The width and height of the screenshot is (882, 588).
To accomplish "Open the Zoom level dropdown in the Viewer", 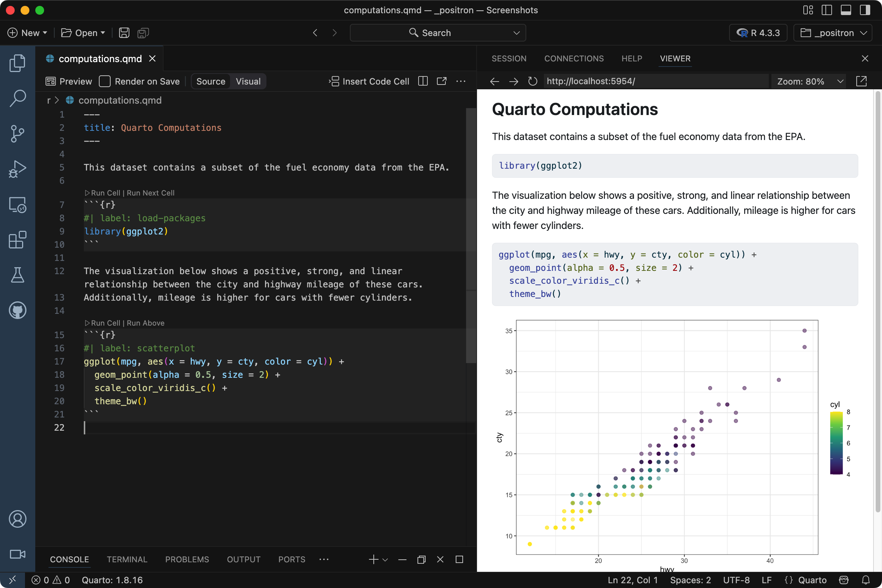I will click(809, 81).
